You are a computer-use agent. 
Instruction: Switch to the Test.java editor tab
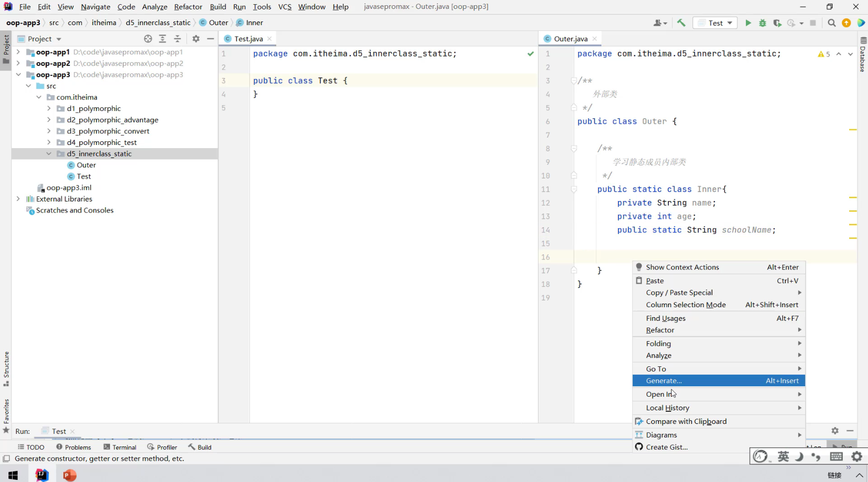[248, 39]
